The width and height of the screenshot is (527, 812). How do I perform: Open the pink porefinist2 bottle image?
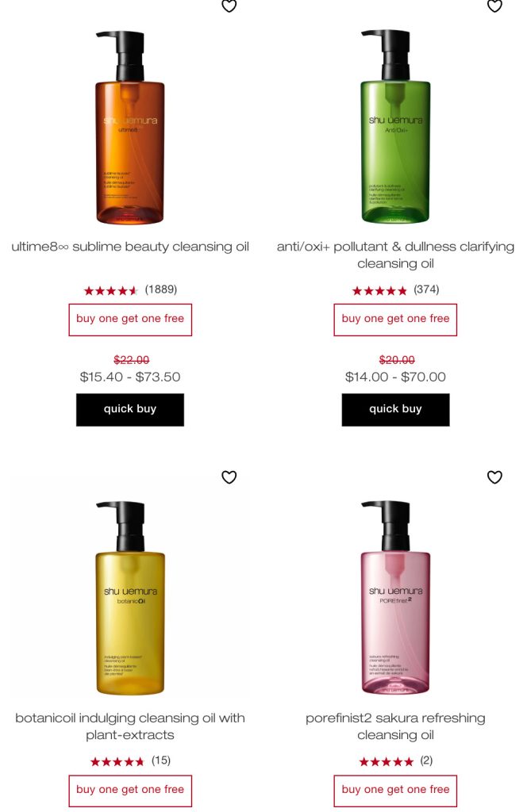point(395,597)
